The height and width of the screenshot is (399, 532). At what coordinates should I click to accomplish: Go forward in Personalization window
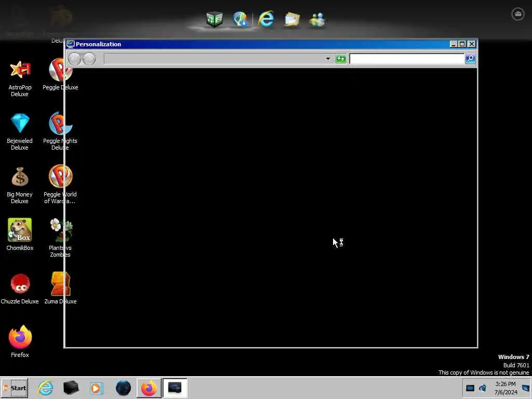coord(89,59)
